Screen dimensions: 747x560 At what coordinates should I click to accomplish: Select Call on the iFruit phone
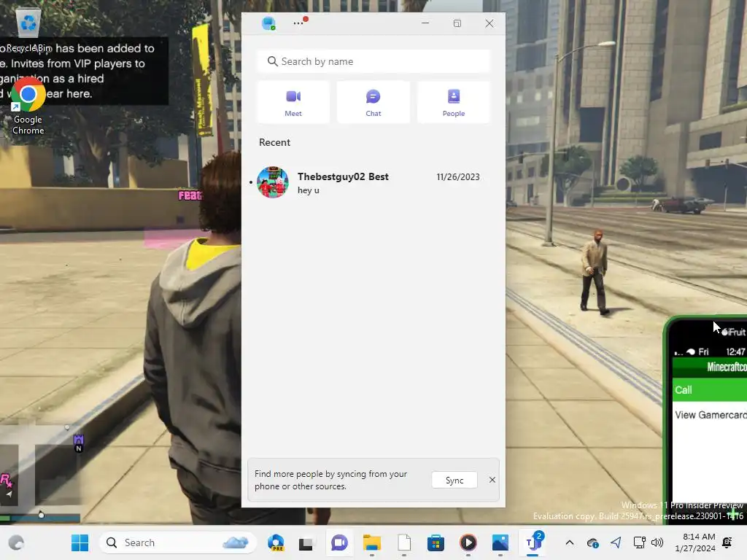point(709,390)
